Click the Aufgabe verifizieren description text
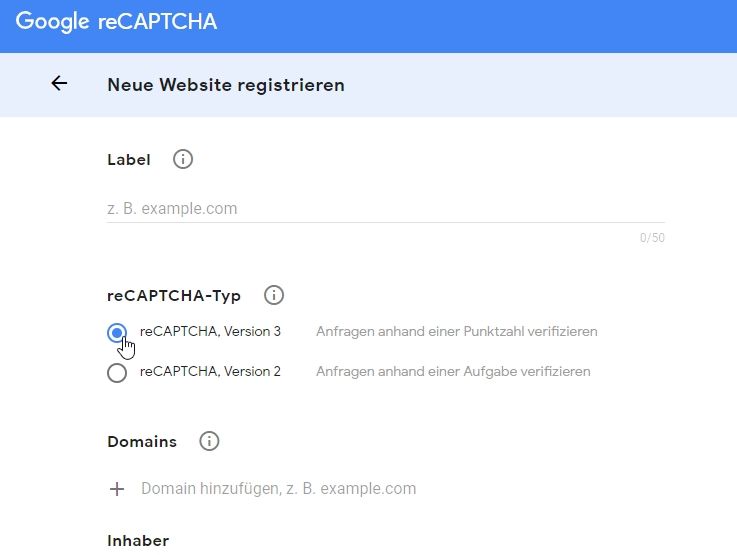The width and height of the screenshot is (737, 555). [x=453, y=371]
